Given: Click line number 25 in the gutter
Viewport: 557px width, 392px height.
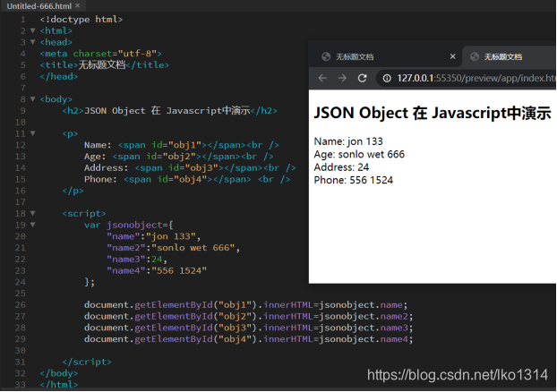Looking at the screenshot, I should pyautogui.click(x=21, y=294).
